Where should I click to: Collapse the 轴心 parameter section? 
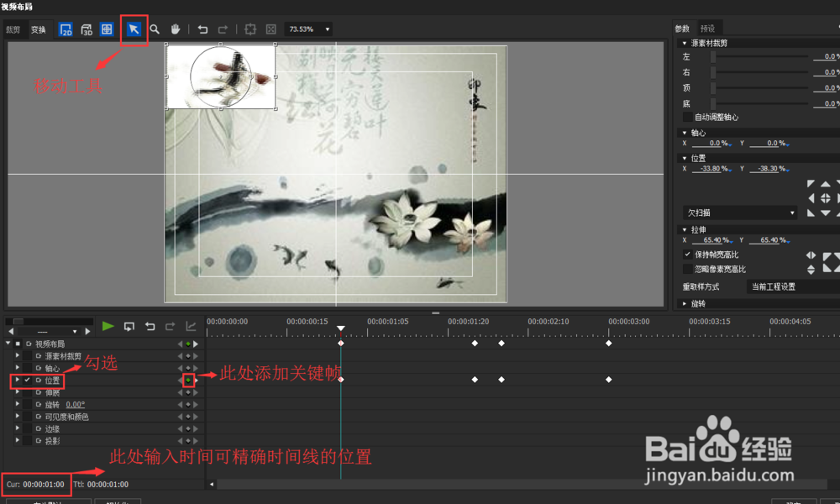pos(684,133)
